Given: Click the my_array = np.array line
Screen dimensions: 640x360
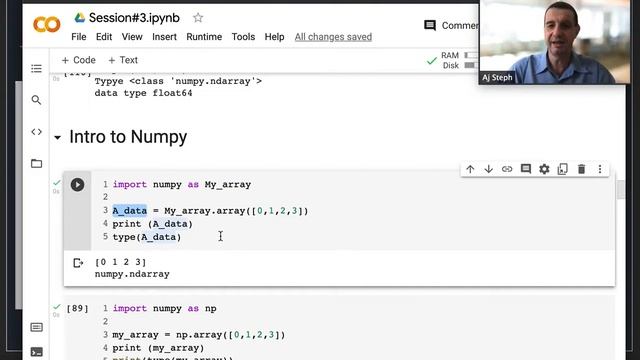Looking at the screenshot, I should click(x=199, y=335).
